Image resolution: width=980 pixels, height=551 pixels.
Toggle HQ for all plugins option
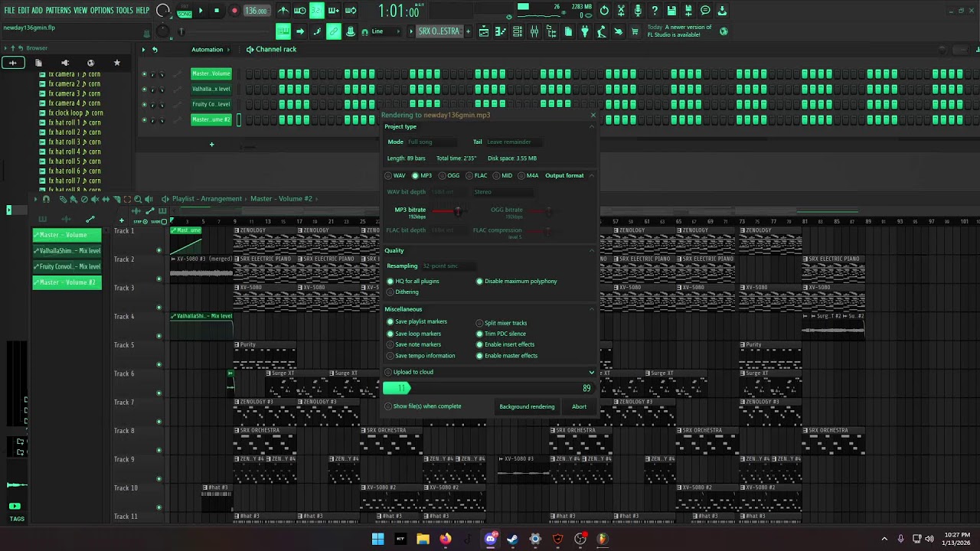(x=413, y=281)
